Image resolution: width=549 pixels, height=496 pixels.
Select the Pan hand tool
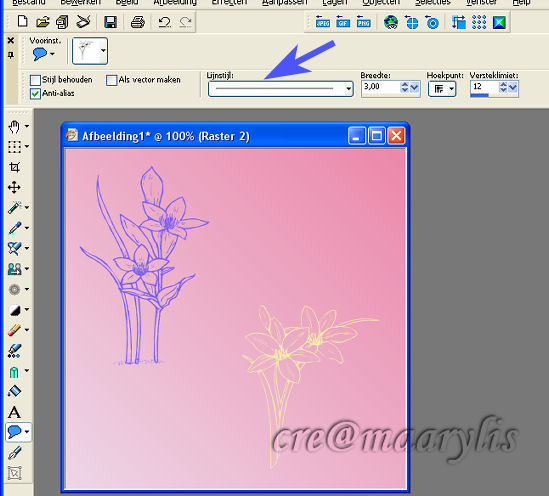pos(14,127)
